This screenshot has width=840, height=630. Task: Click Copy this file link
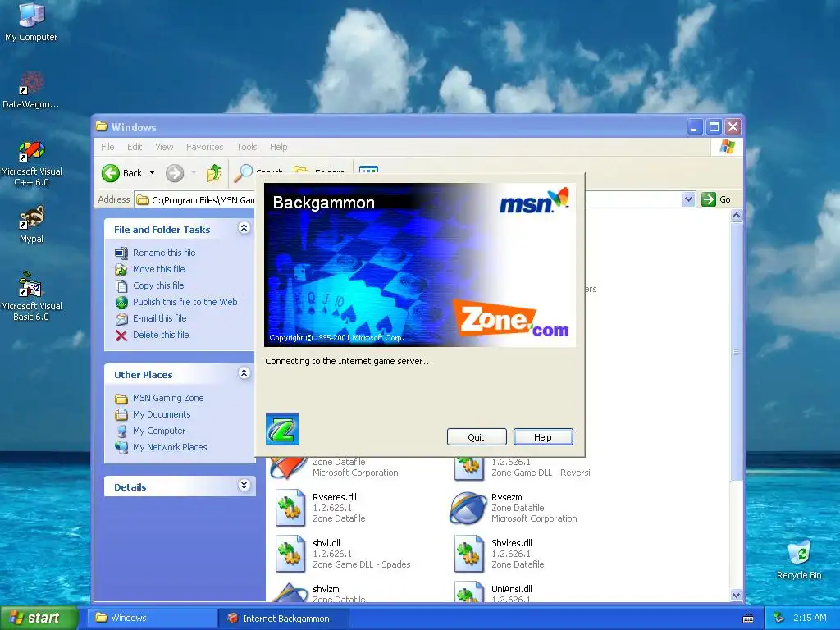pyautogui.click(x=158, y=285)
